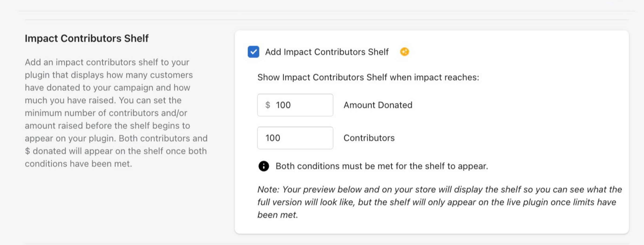Click the orange sparkle badge icon
This screenshot has width=644, height=245.
[404, 52]
